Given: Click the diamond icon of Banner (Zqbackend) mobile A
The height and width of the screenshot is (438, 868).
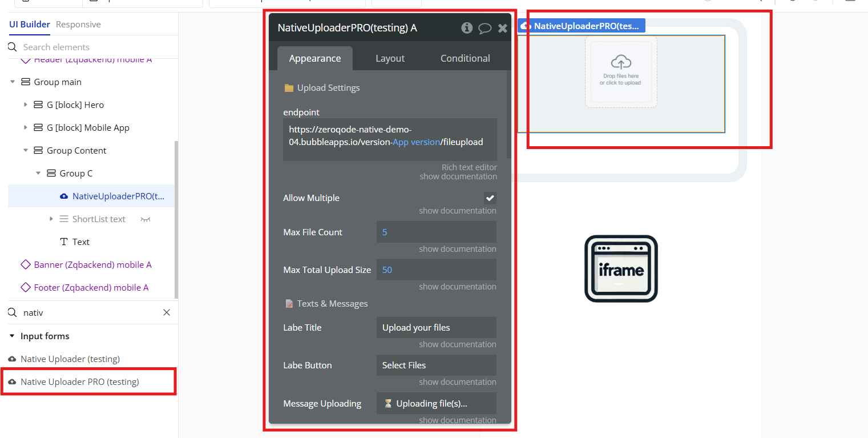Looking at the screenshot, I should [x=26, y=264].
